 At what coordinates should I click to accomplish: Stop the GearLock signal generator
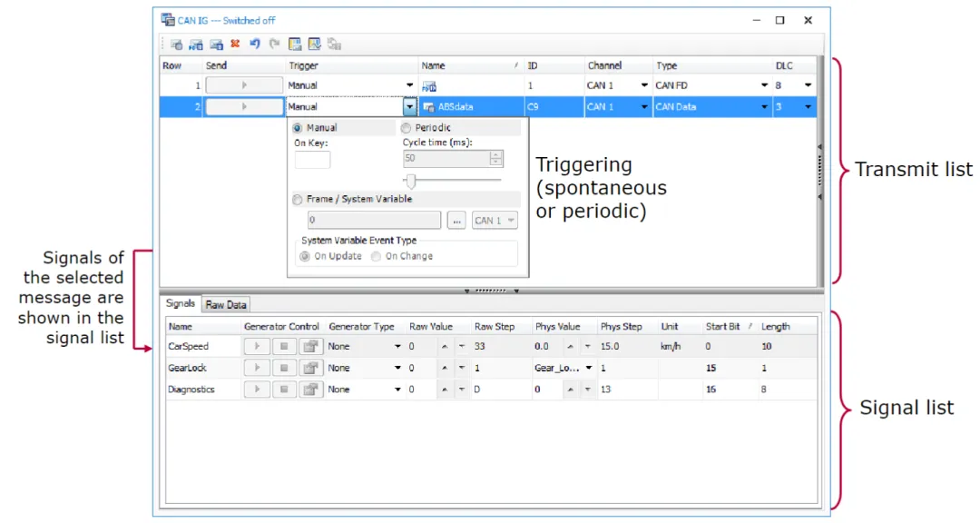coord(284,368)
